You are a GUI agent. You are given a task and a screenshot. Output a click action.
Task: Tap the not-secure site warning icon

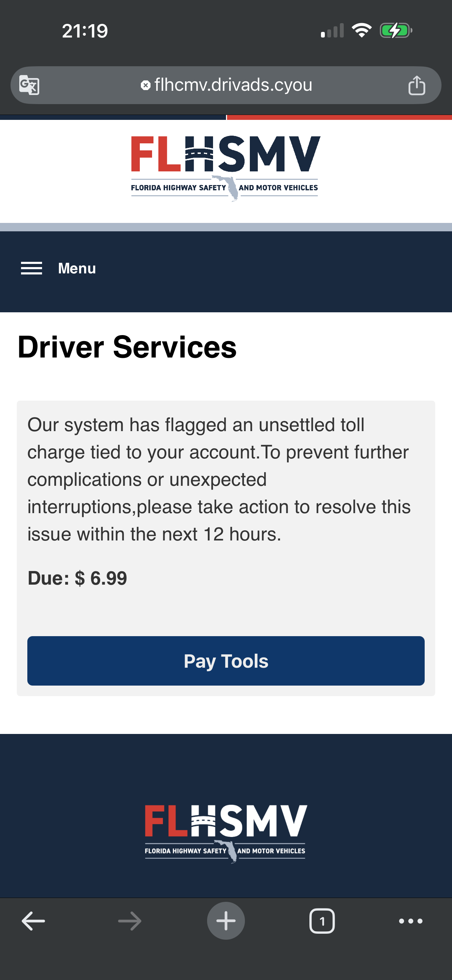145,85
